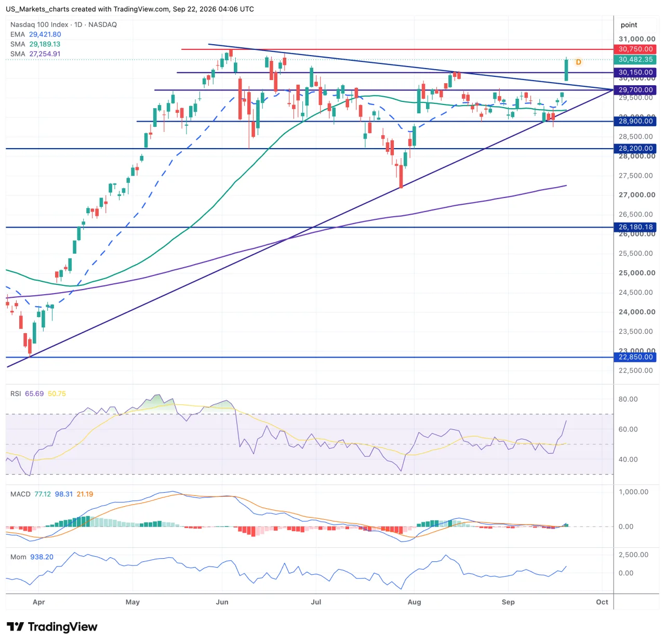This screenshot has width=665, height=644.
Task: Select the 60.00 value on the RSI scale
Action: coord(628,429)
